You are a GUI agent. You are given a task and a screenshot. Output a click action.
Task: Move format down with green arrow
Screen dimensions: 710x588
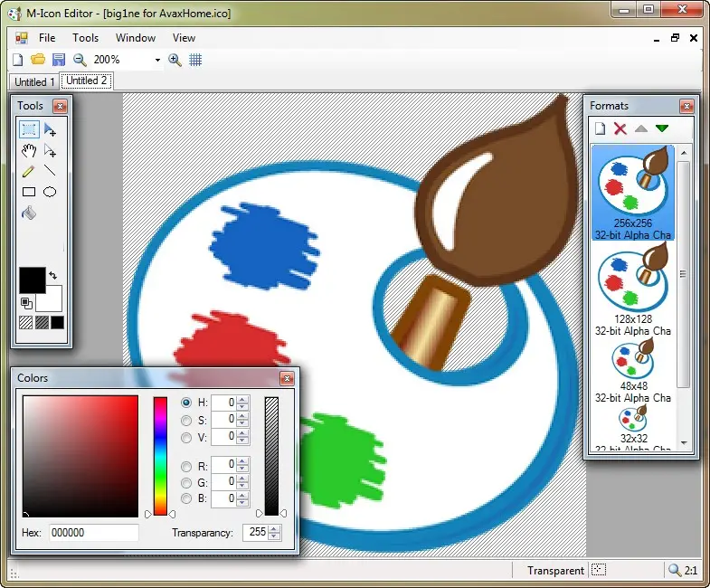tap(661, 128)
